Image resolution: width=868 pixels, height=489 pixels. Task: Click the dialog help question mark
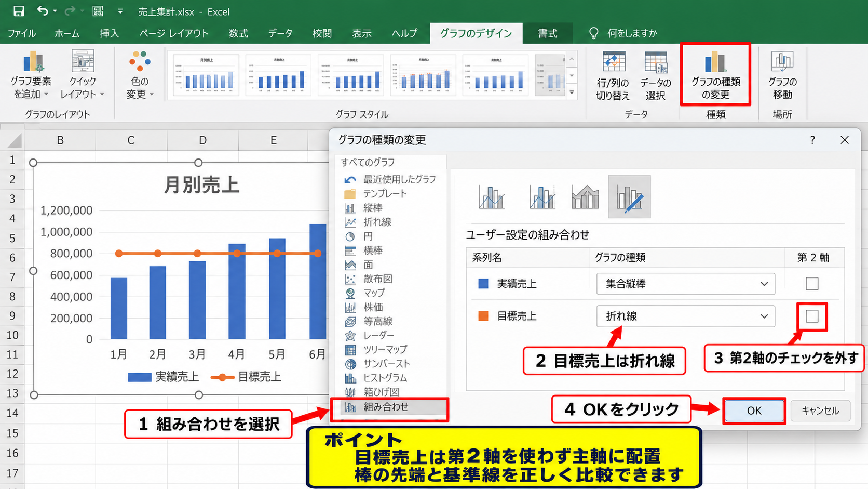(x=812, y=140)
